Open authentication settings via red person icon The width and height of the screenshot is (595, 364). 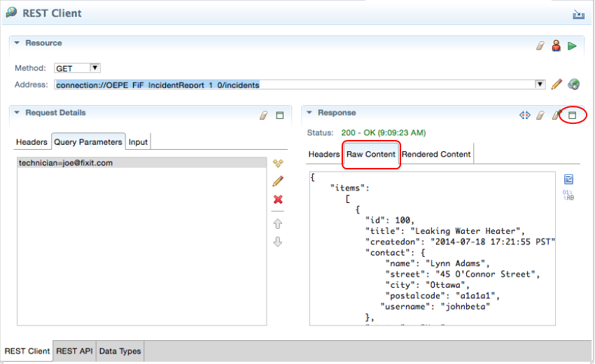[x=556, y=46]
